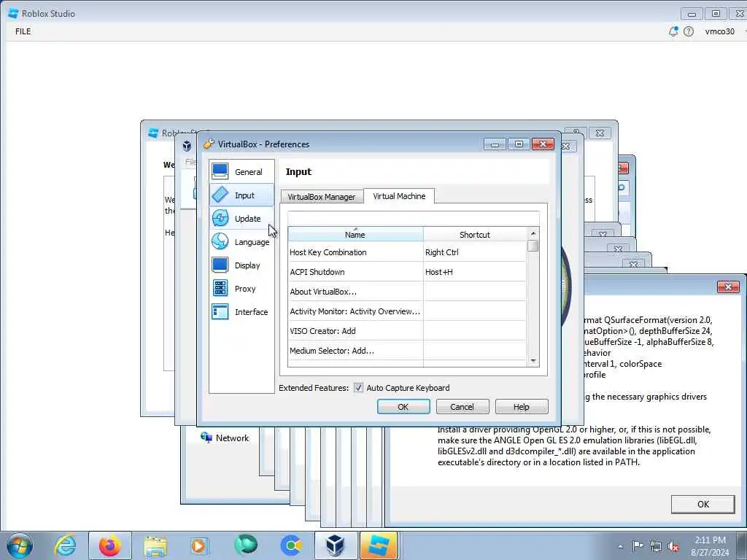Click scroll up arrow in shortcut list
747x560 pixels.
(x=533, y=233)
